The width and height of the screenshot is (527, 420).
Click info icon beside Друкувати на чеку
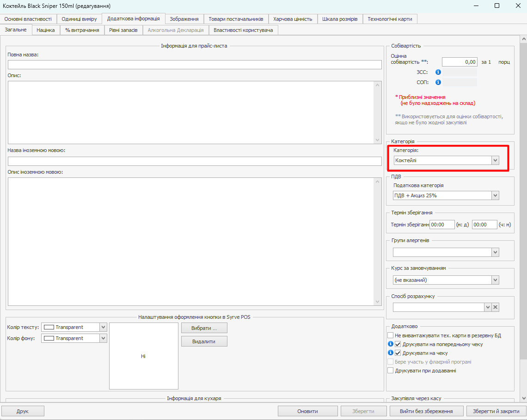pos(390,353)
